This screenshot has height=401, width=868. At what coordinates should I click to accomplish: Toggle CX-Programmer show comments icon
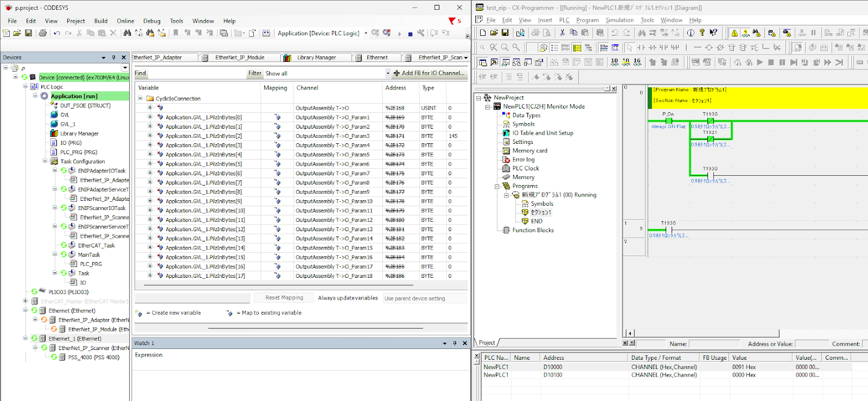pyautogui.click(x=543, y=47)
